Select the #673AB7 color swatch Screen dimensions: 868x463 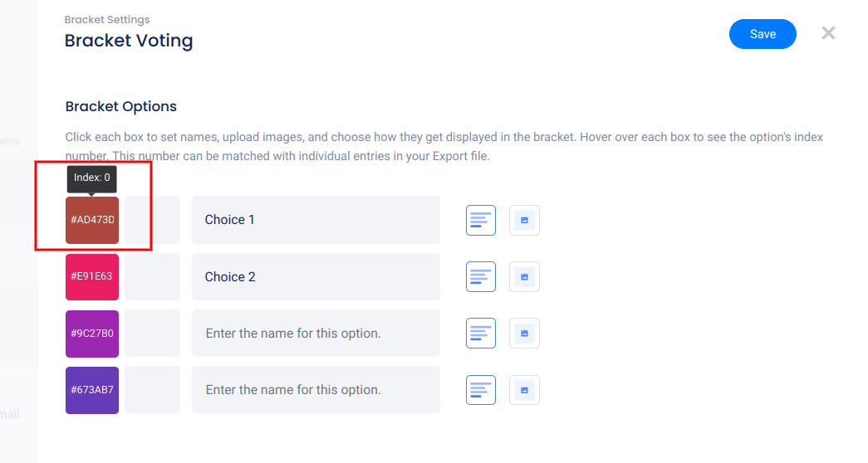[92, 390]
